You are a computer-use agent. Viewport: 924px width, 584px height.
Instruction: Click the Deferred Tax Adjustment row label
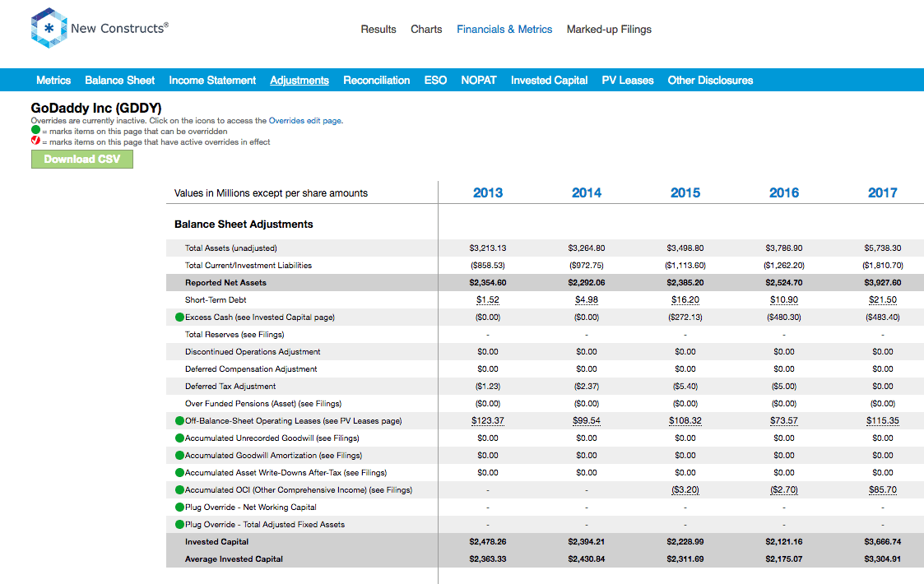pyautogui.click(x=230, y=387)
